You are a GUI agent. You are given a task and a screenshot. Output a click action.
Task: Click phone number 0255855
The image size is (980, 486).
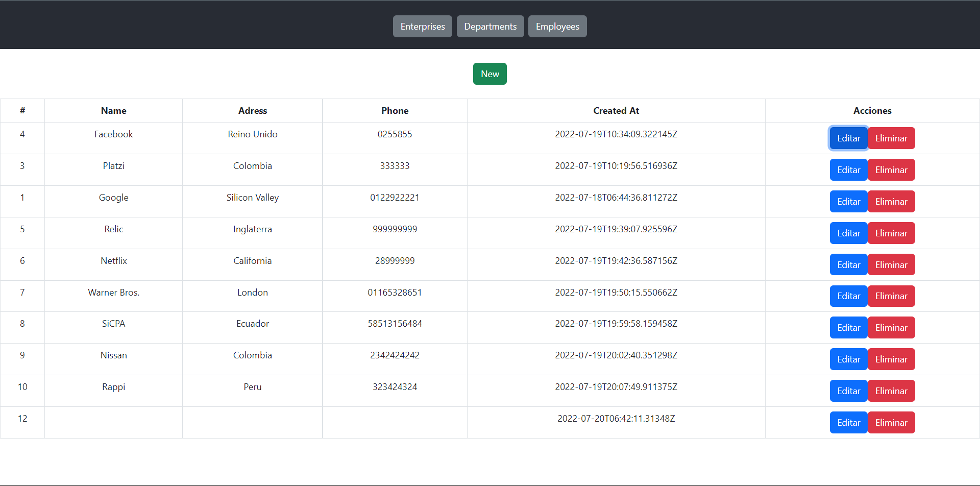pyautogui.click(x=395, y=134)
